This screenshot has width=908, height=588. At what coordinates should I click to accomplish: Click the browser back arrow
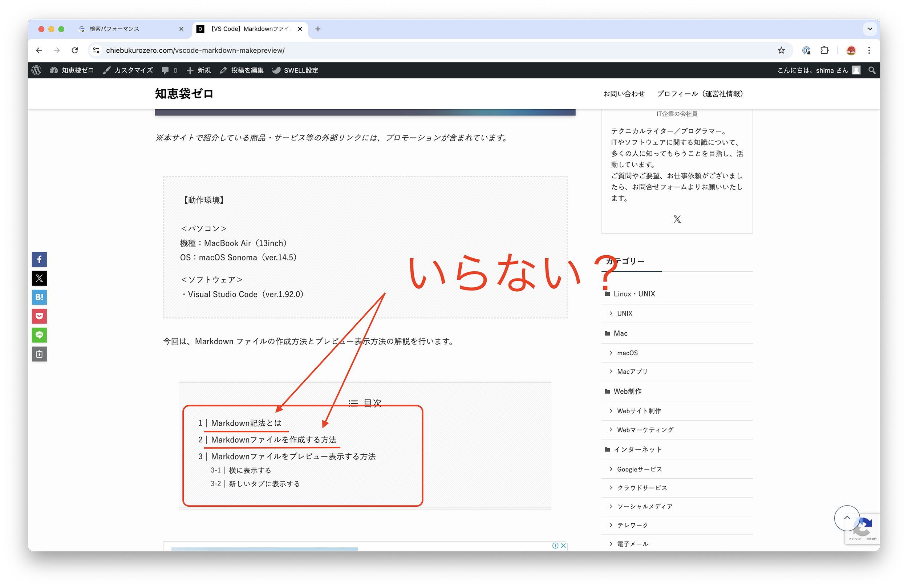(x=39, y=50)
